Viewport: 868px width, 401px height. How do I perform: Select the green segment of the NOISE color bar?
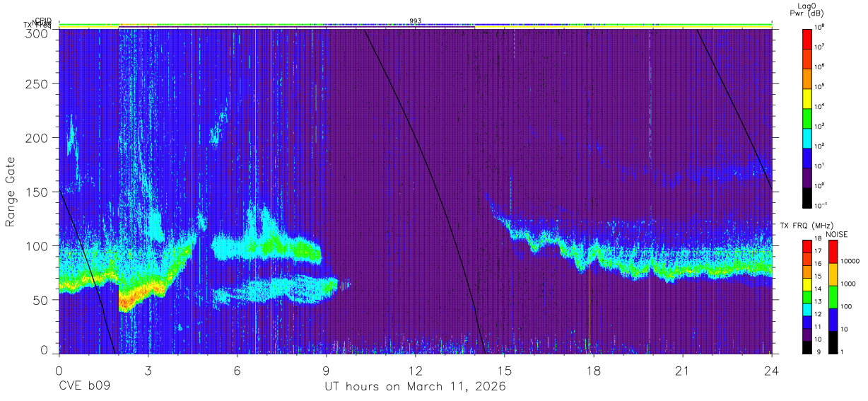[x=833, y=296]
